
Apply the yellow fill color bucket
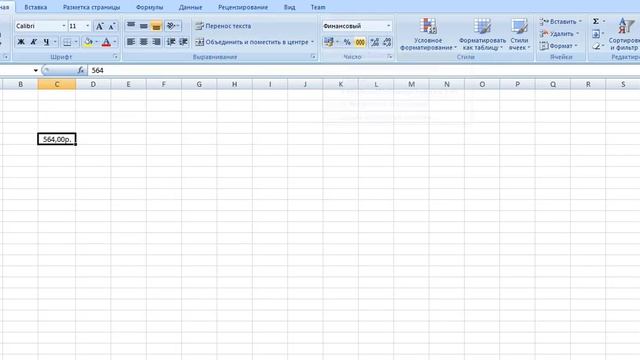[88, 42]
